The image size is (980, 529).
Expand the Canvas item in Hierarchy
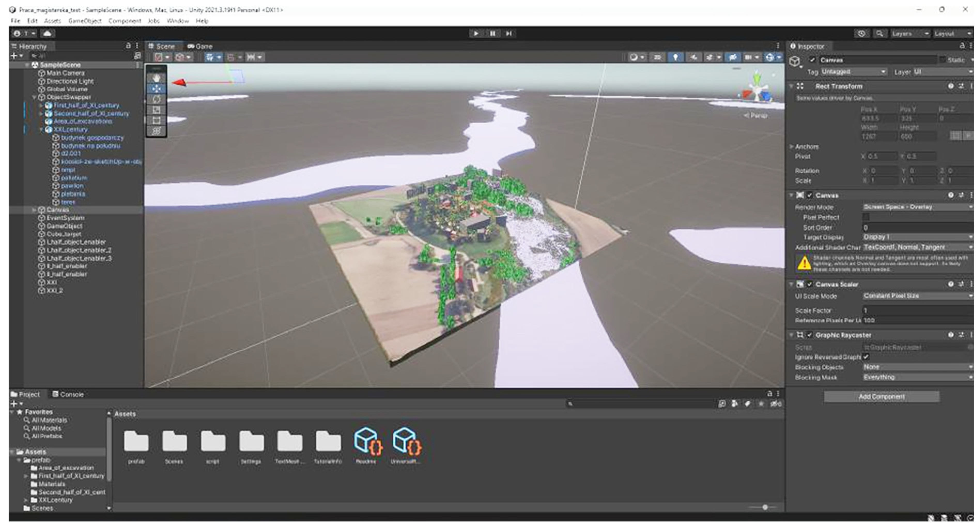click(x=34, y=210)
